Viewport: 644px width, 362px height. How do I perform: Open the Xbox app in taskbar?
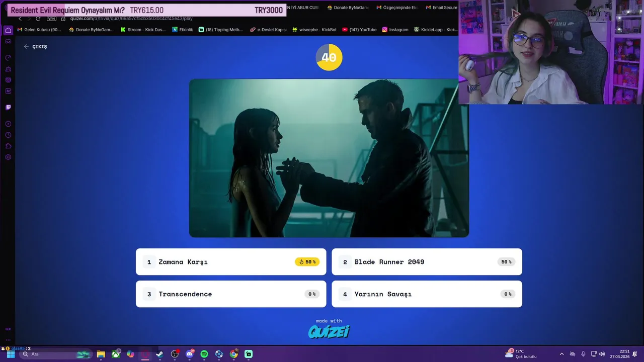point(116,354)
